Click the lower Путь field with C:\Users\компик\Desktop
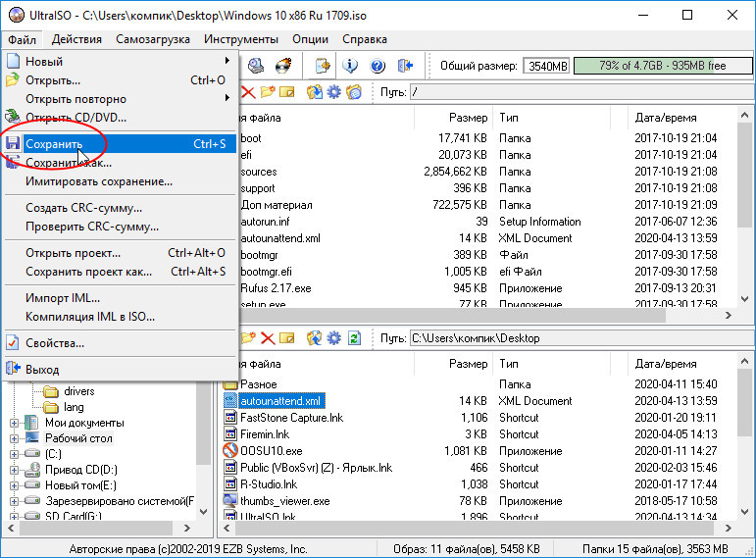756x558 pixels. pyautogui.click(x=580, y=338)
